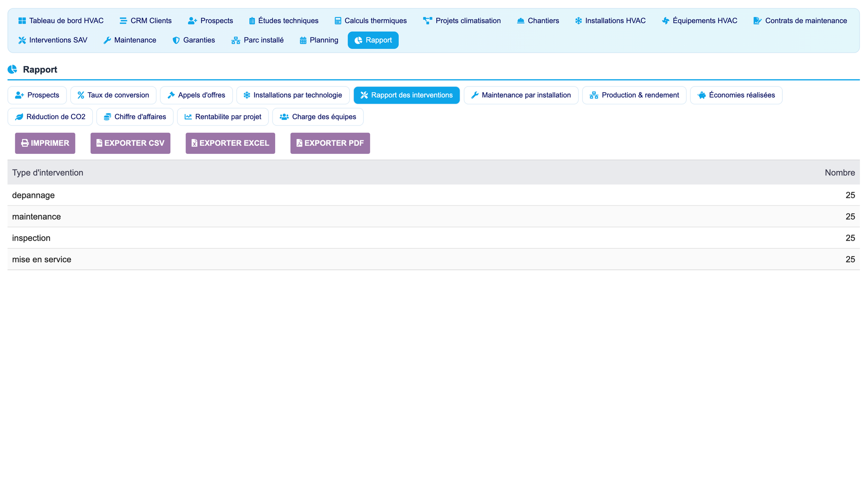
Task: Open Rentabilite par projet report
Action: click(223, 117)
